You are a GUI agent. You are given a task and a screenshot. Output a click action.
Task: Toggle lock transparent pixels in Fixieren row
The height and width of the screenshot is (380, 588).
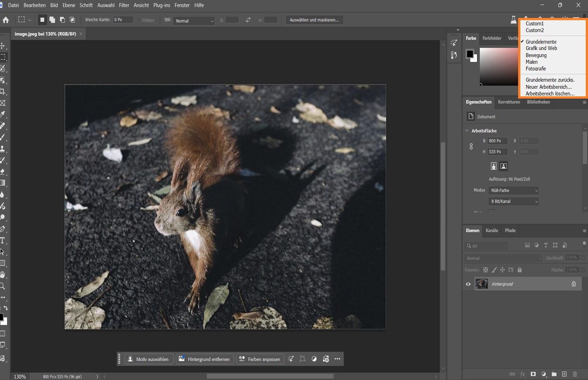point(485,270)
